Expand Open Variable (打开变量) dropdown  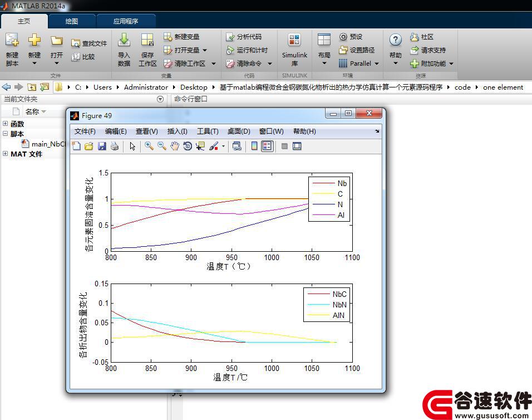click(x=205, y=50)
